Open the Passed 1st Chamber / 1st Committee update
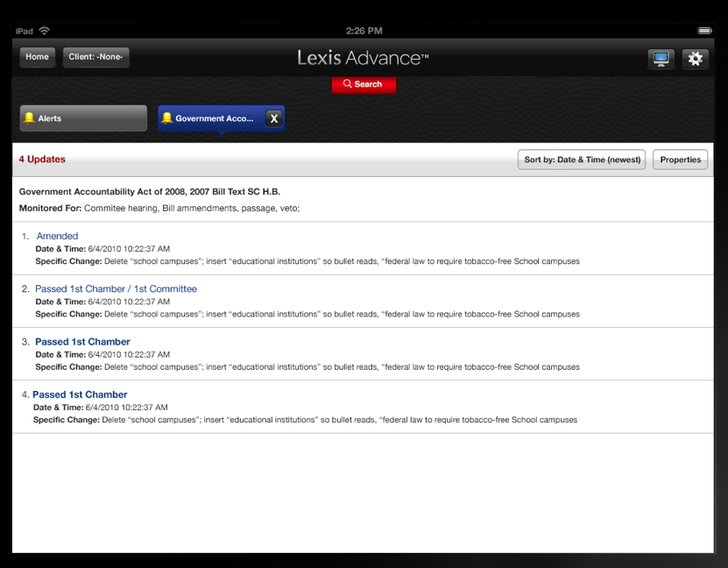 pyautogui.click(x=116, y=288)
